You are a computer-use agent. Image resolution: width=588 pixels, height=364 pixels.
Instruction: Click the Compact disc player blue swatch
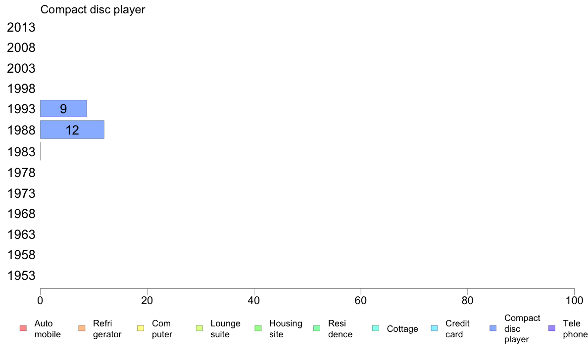click(x=493, y=328)
